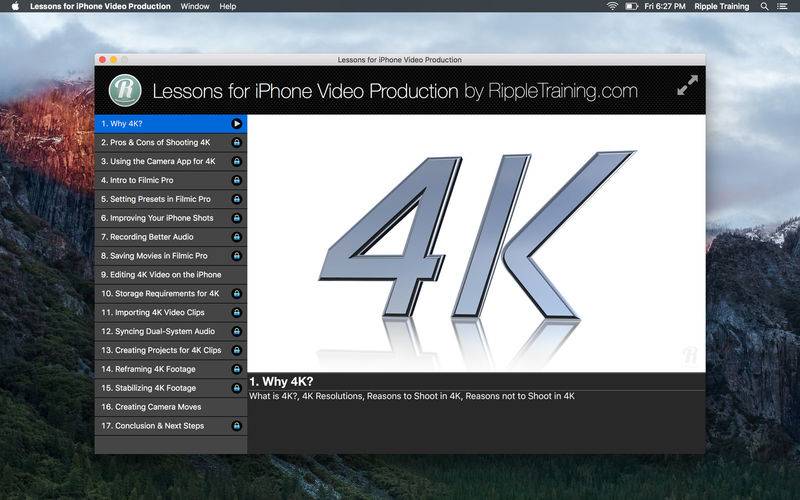Click the RippleTraining.com header title
Image resolution: width=800 pixels, height=500 pixels.
[395, 91]
